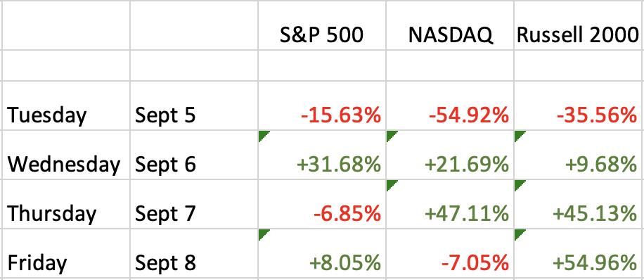Click green triangle in Russell 2000 Sept 6 cell
This screenshot has height=280, width=644.
click(x=519, y=135)
